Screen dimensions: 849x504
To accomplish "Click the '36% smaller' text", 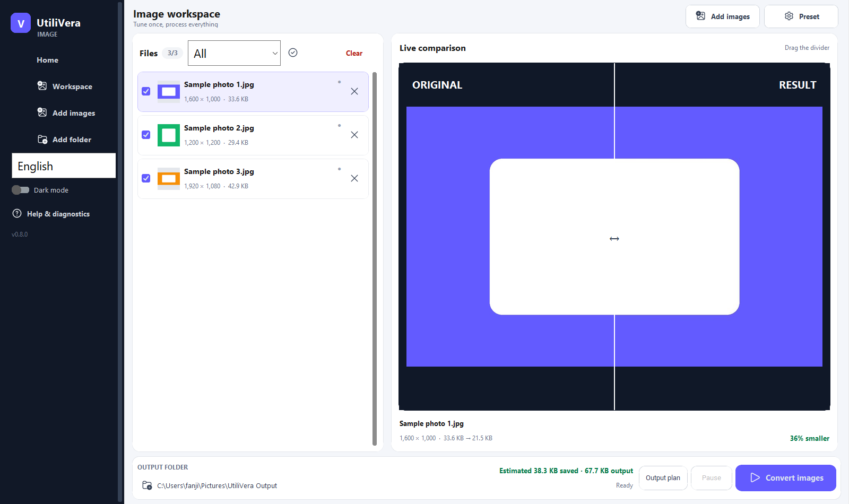I will coord(810,438).
